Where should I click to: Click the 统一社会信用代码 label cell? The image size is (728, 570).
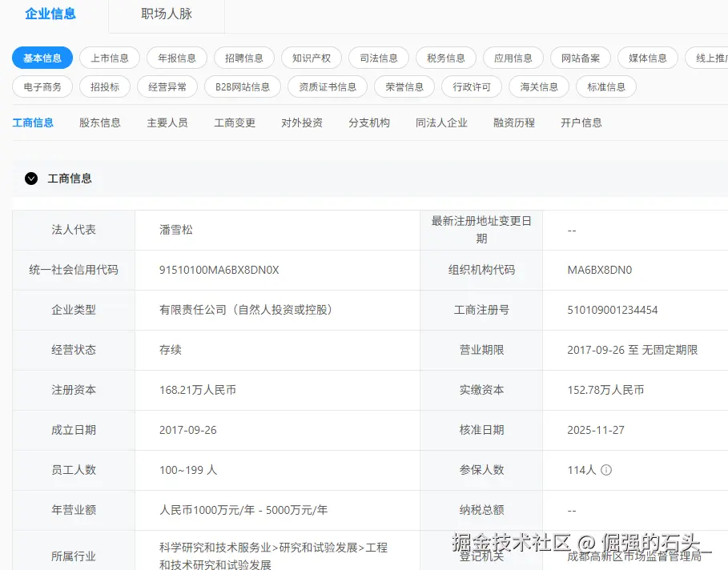click(x=74, y=270)
